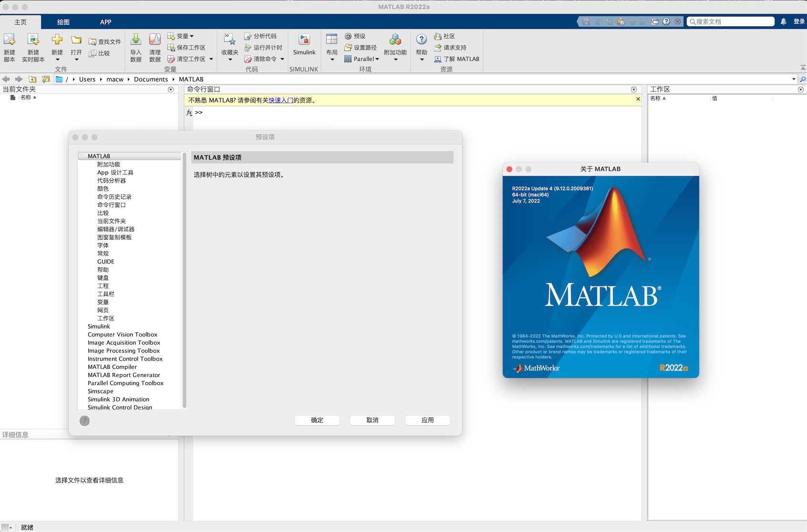Viewport: 807px width, 532px height.
Task: Switch to the Plots (绘图) tab
Action: [x=63, y=22]
